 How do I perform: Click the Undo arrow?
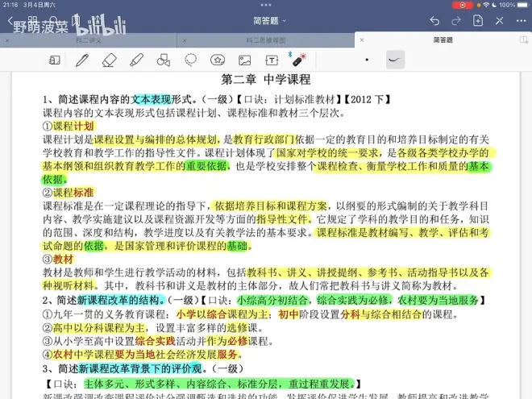tap(435, 20)
